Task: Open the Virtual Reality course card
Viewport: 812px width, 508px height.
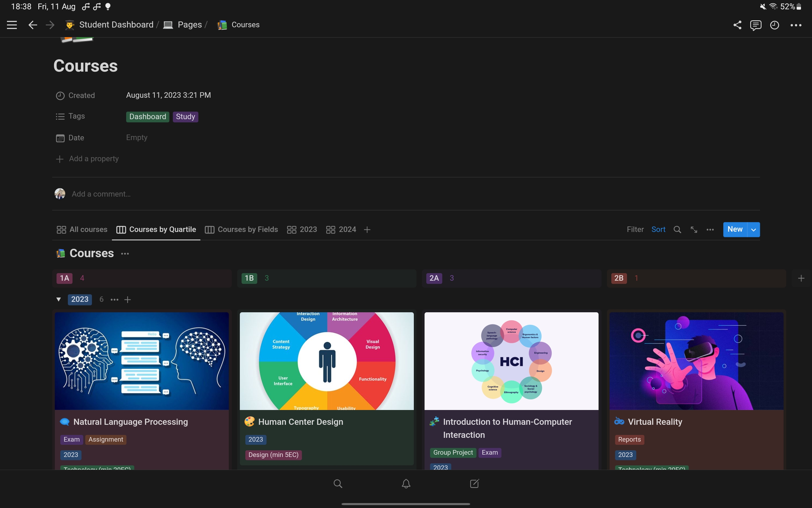Action: [x=655, y=422]
